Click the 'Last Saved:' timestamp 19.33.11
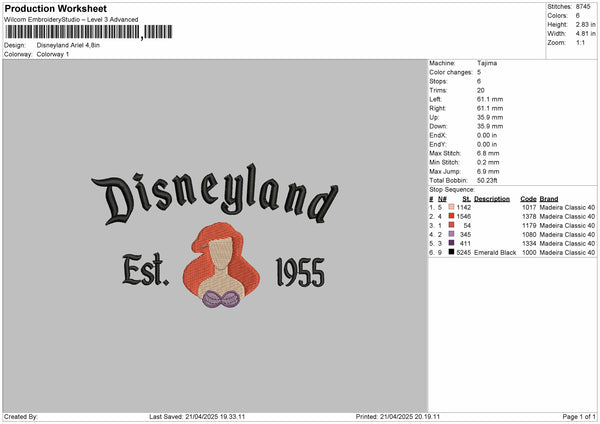 click(x=197, y=417)
